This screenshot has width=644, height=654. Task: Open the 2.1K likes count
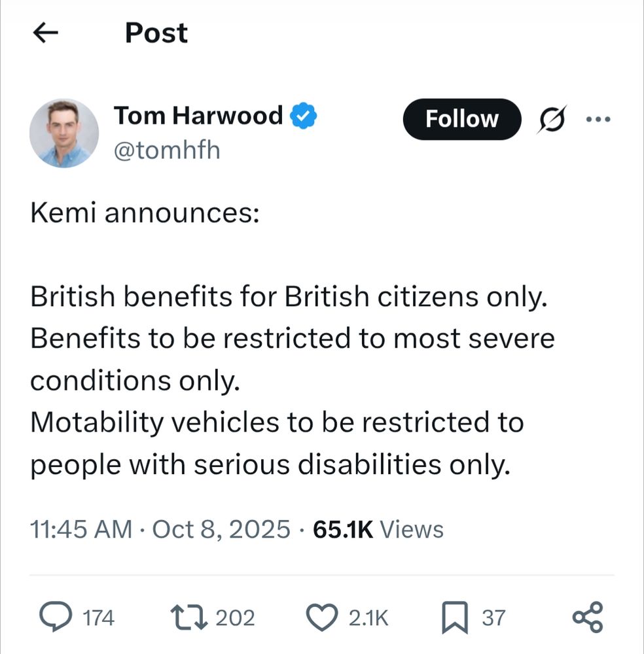coord(368,618)
